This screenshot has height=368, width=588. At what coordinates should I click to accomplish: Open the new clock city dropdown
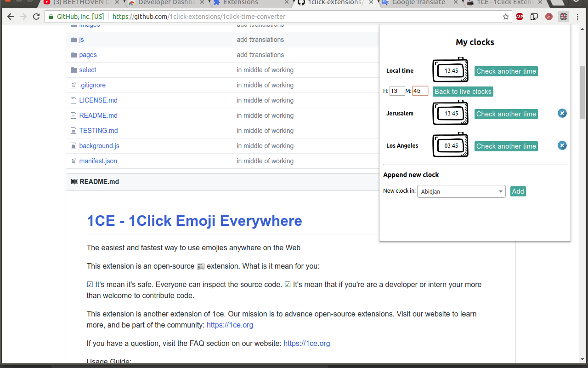coord(461,191)
